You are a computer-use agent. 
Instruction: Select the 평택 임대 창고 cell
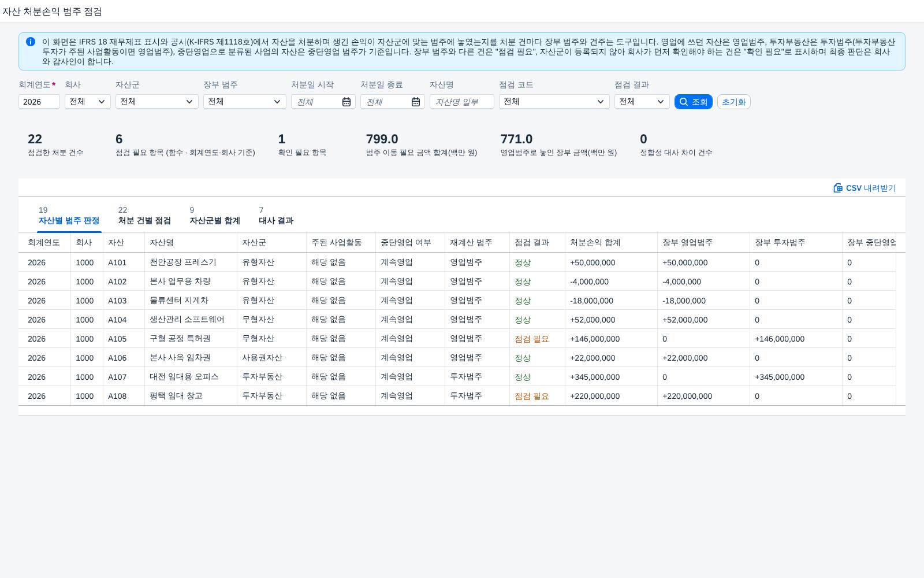191,396
